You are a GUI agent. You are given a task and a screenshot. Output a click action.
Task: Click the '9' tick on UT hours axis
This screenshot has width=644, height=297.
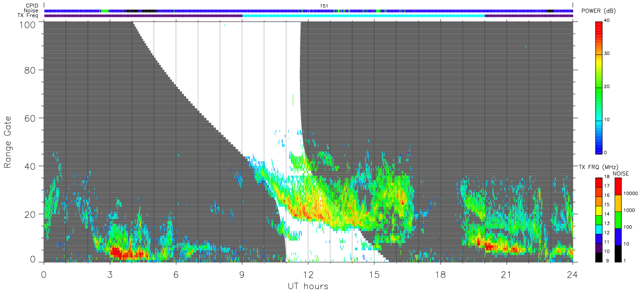242,274
